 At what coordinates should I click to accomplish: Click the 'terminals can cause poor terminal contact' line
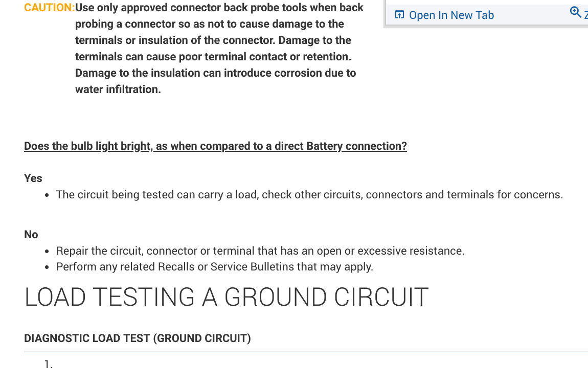point(213,57)
